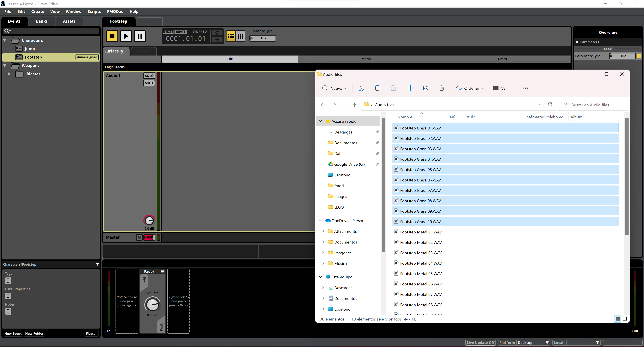The height and width of the screenshot is (347, 644).
Task: Select the Blaster folder icon
Action: coord(19,74)
